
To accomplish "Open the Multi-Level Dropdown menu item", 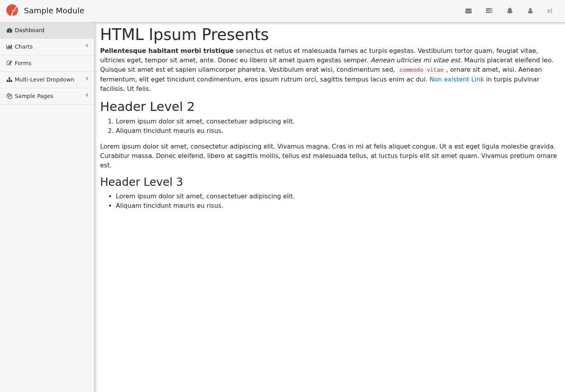I will pos(47,80).
